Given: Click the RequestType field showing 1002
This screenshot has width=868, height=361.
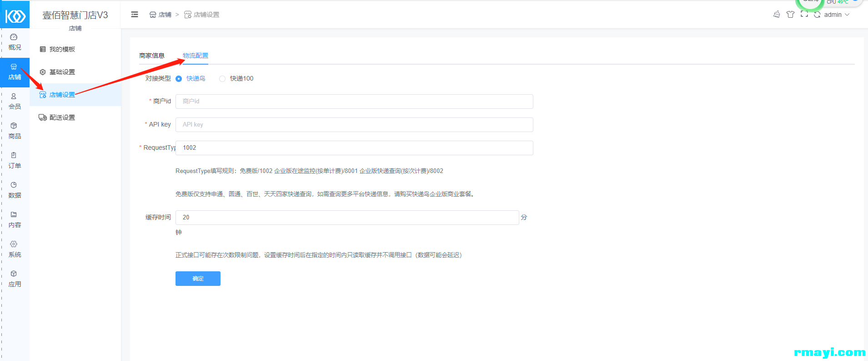Looking at the screenshot, I should point(354,148).
